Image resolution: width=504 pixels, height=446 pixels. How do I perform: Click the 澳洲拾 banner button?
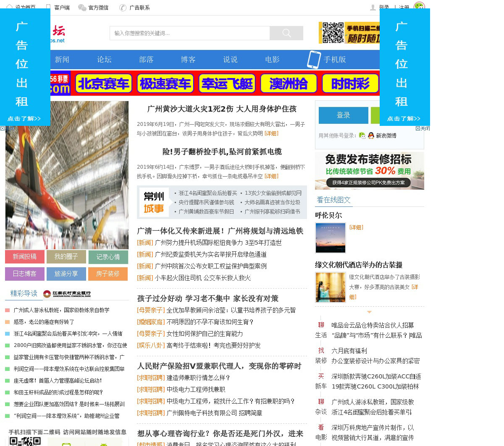(289, 83)
